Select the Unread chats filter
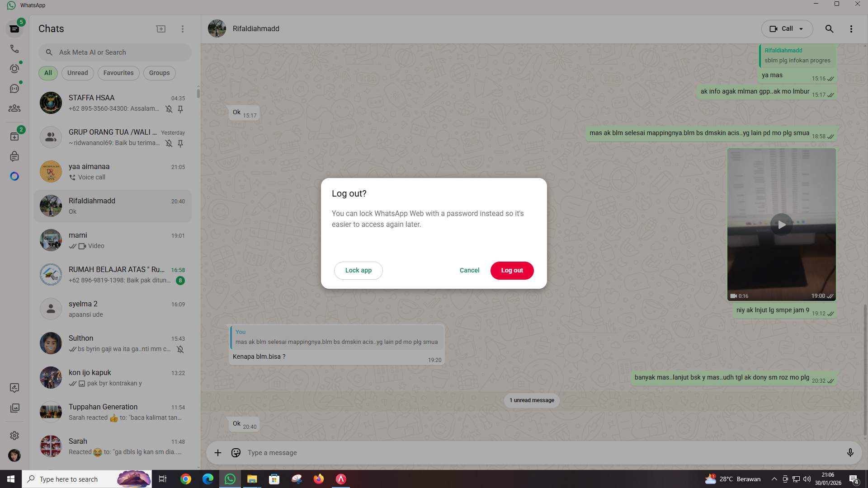 (x=77, y=73)
